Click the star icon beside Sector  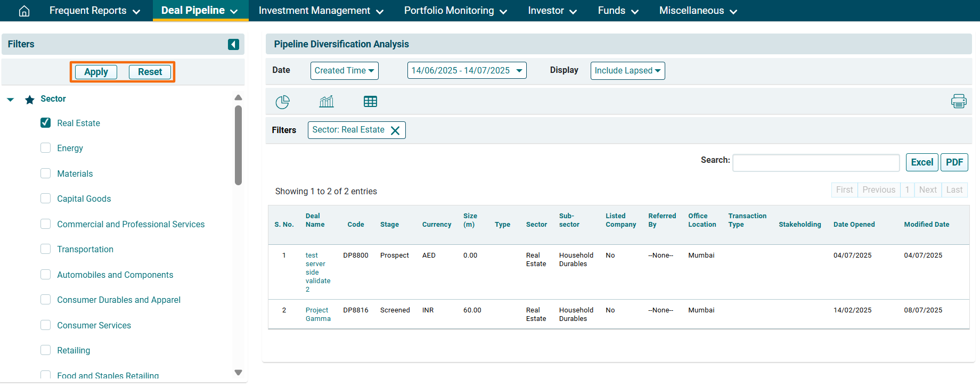click(x=30, y=100)
